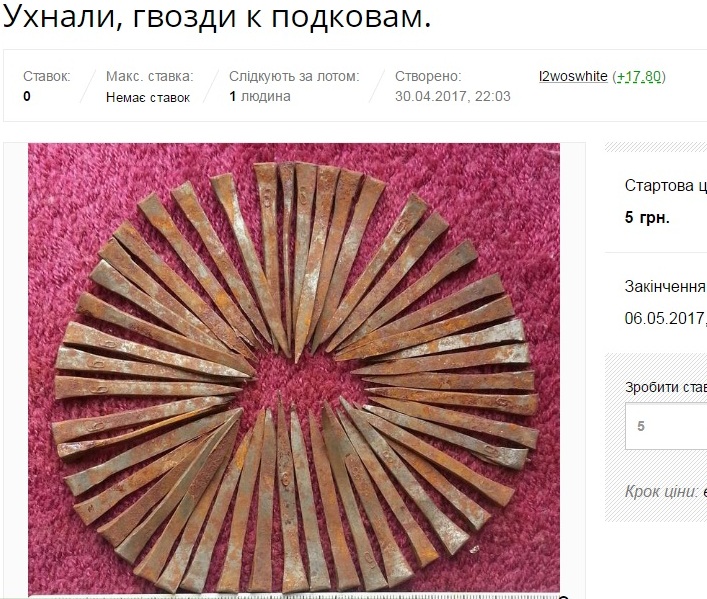Open seller profile l2woswhite
Image resolution: width=707 pixels, height=599 pixels.
pyautogui.click(x=573, y=77)
